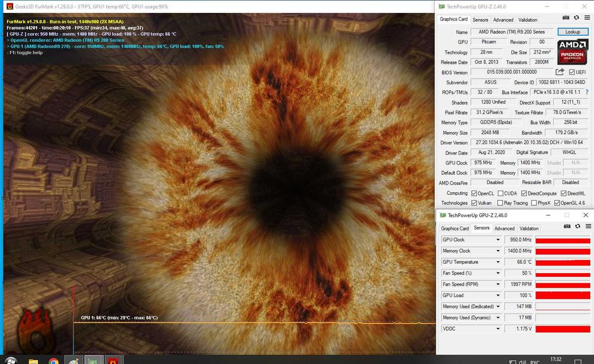Open hamburger menu in the GPU-Z Sensors window
This screenshot has width=594, height=364.
tap(588, 226)
